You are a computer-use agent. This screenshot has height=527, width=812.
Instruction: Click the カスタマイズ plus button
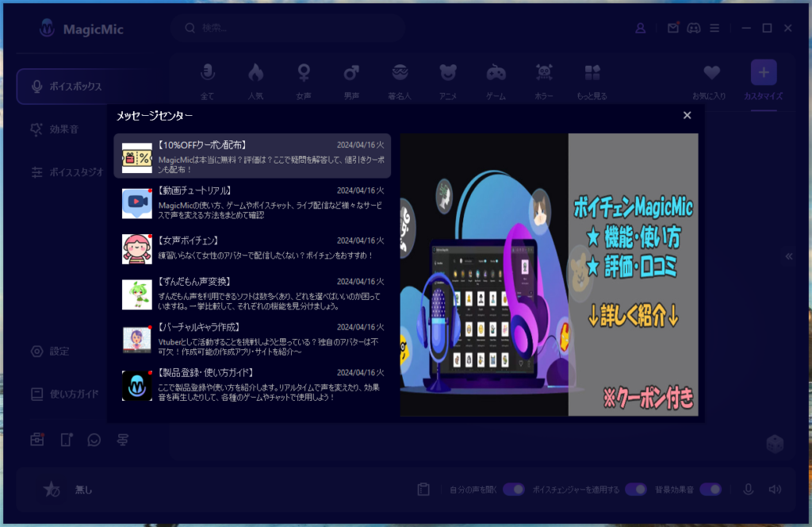(x=764, y=72)
